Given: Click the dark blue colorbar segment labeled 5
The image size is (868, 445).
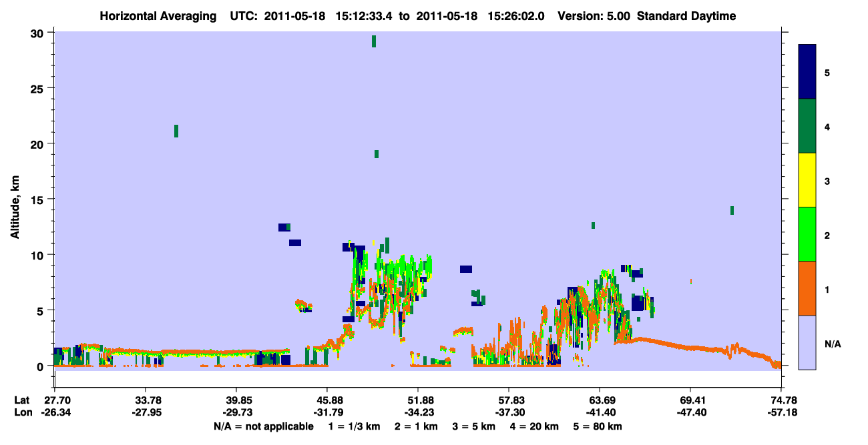Looking at the screenshot, I should point(807,71).
